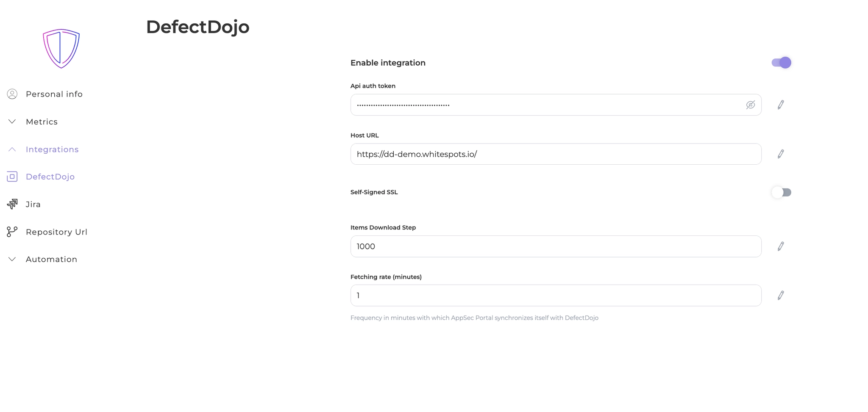Click the Personal info user icon
Image resolution: width=868 pixels, height=412 pixels.
(12, 94)
